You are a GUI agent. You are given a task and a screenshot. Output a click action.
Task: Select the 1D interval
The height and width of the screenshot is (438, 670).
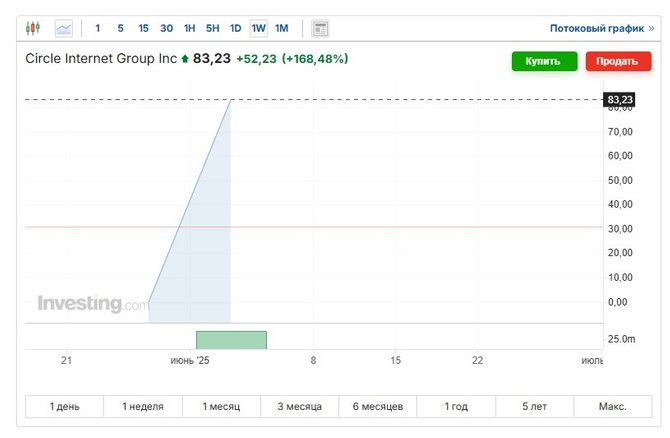(236, 29)
